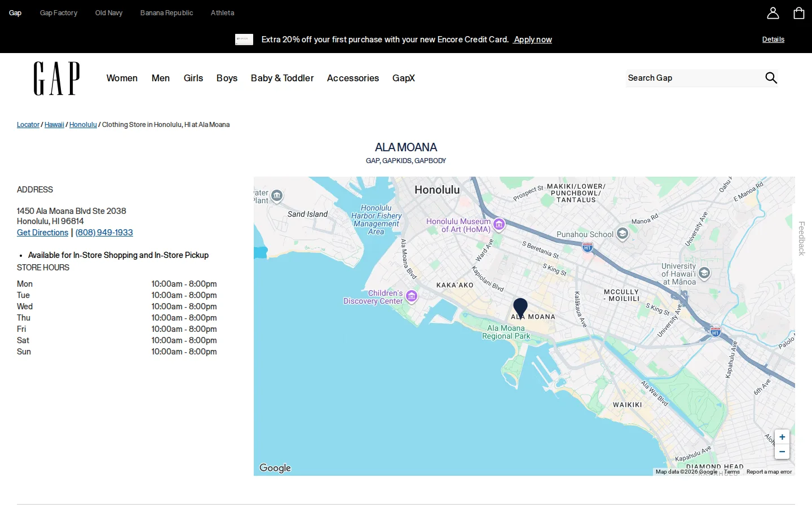Click the In-Store Pickup availability text

point(118,255)
